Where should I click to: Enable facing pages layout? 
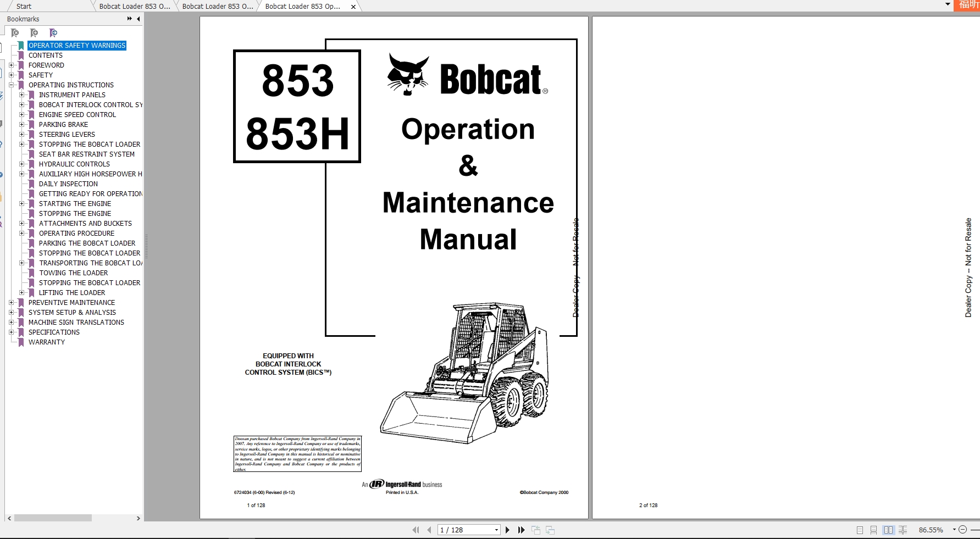coord(890,530)
